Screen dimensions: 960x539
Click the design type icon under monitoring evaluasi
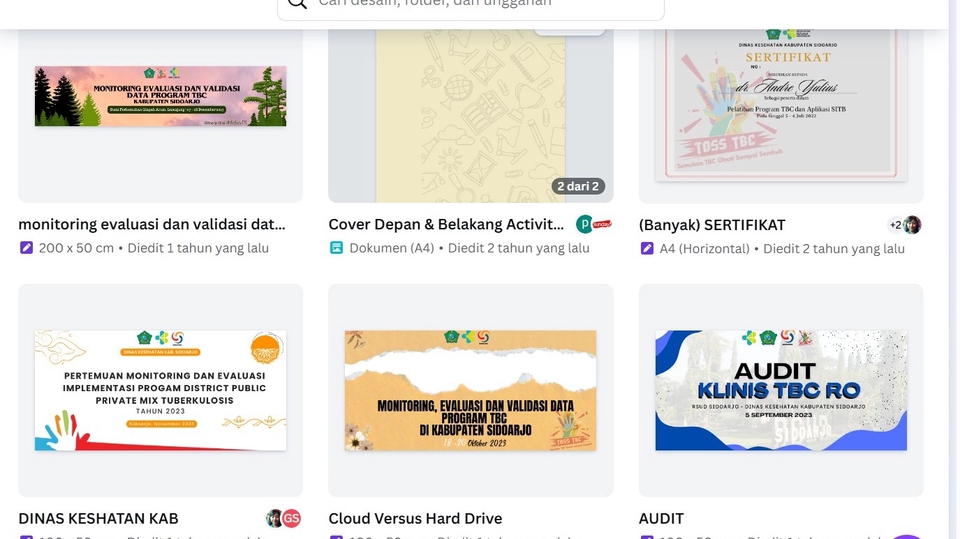click(26, 248)
